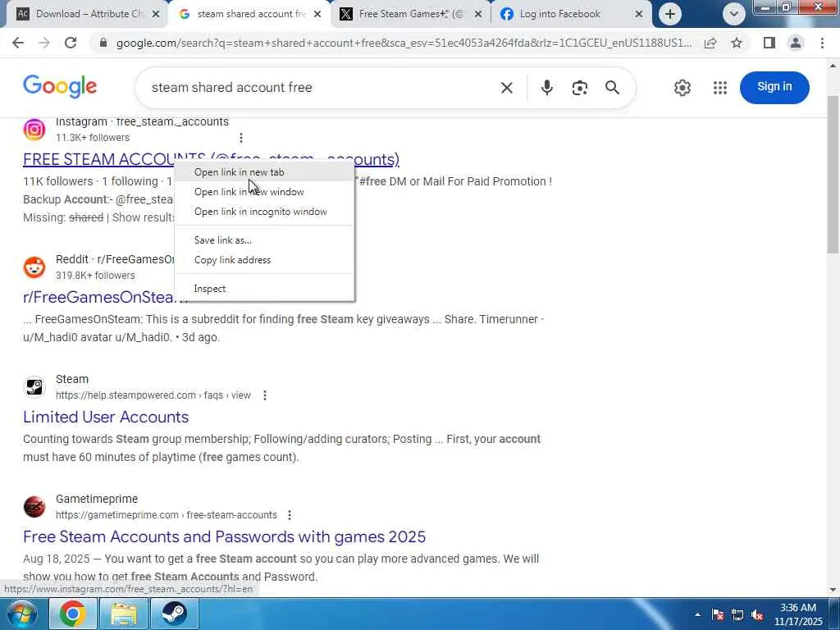Viewport: 840px width, 630px height.
Task: Click the browser forward arrow
Action: (x=44, y=43)
